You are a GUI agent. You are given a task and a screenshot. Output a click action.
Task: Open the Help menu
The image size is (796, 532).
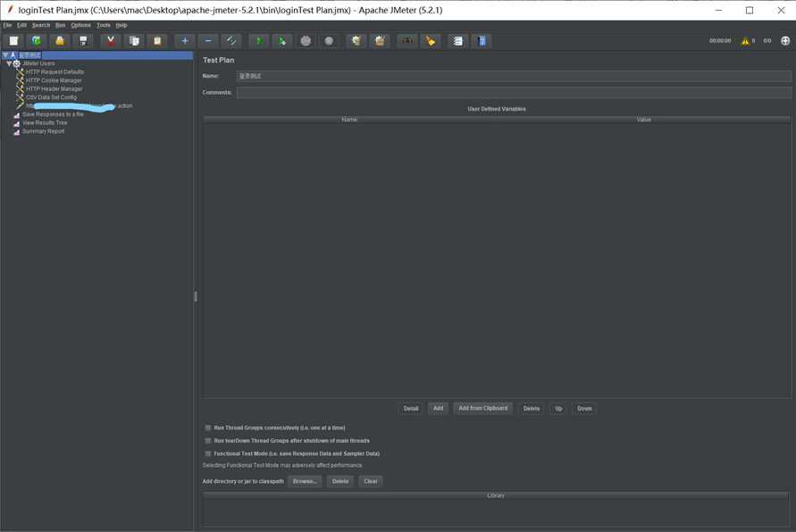121,25
